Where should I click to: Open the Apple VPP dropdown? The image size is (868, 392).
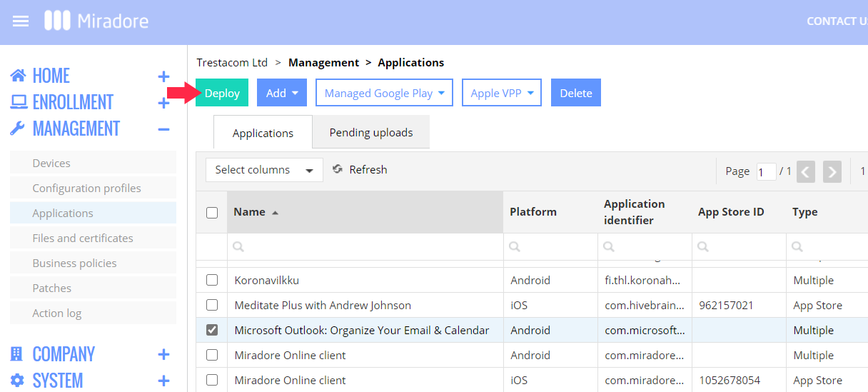[502, 93]
